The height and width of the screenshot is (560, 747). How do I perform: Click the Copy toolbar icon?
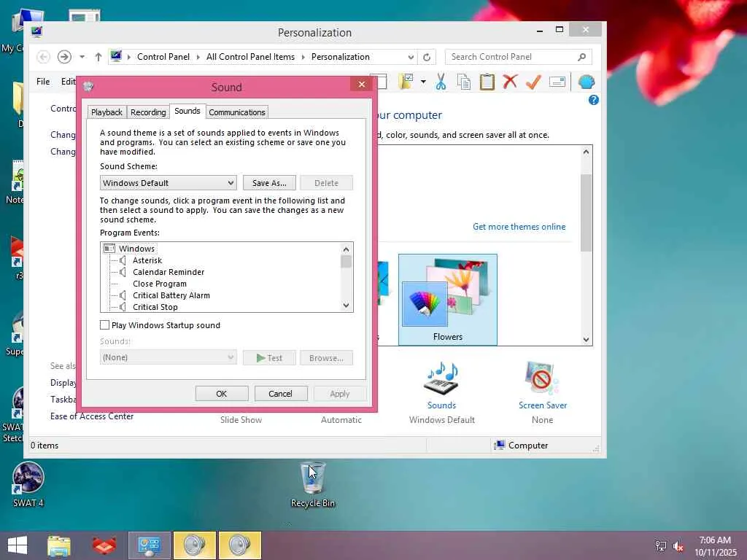tap(463, 82)
